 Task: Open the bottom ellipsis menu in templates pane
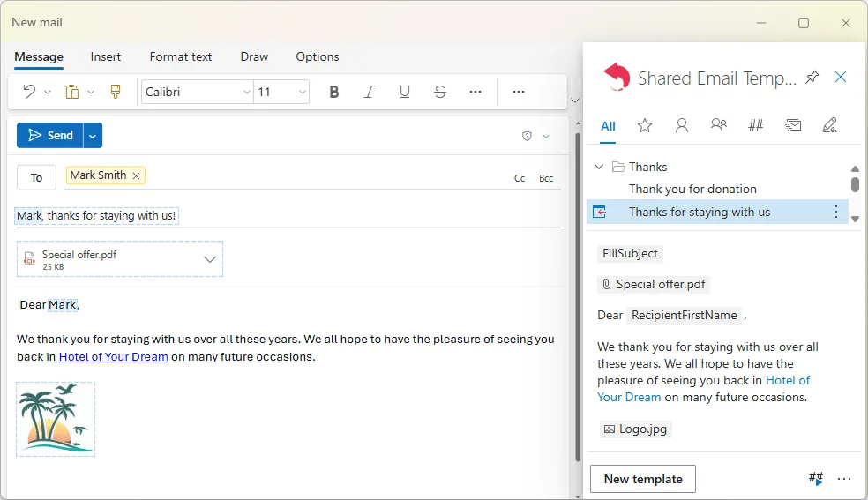pyautogui.click(x=844, y=479)
